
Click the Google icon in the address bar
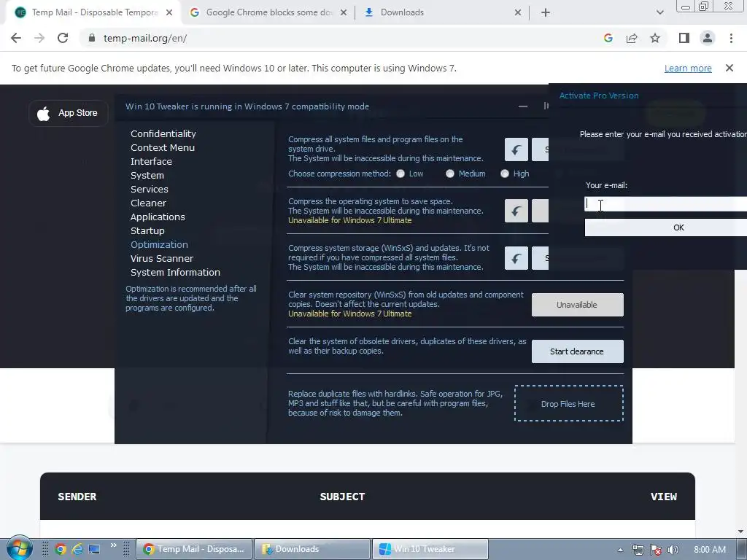(608, 38)
